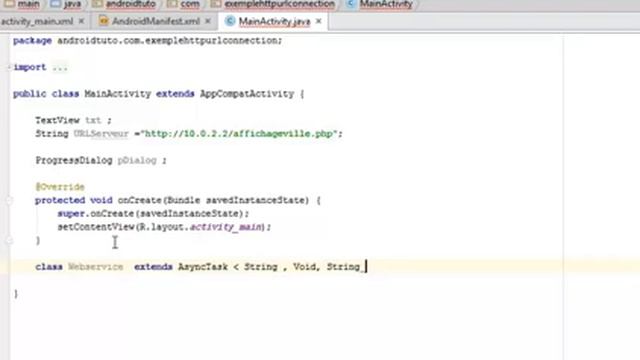Click the AsyncTask type name
The height and width of the screenshot is (360, 640).
pyautogui.click(x=203, y=267)
